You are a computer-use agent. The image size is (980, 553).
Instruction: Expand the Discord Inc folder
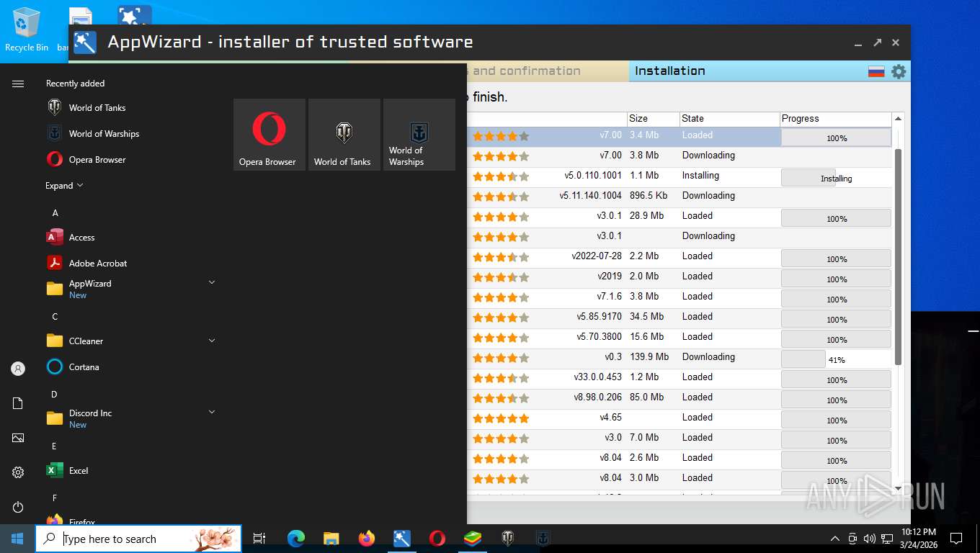point(212,413)
